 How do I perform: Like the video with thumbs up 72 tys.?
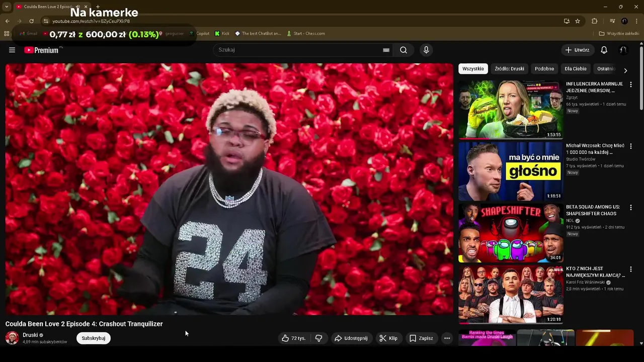tap(294, 338)
